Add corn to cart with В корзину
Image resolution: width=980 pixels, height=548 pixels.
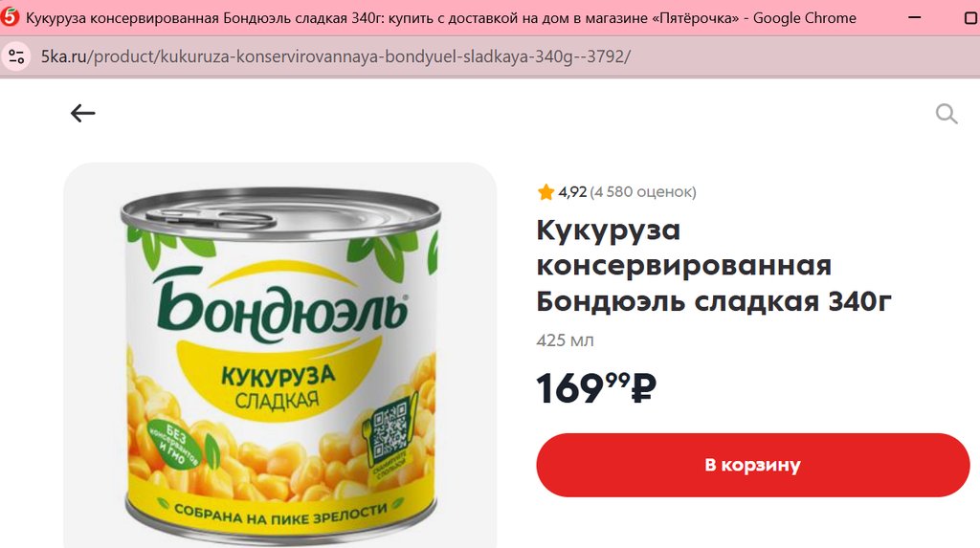click(752, 465)
